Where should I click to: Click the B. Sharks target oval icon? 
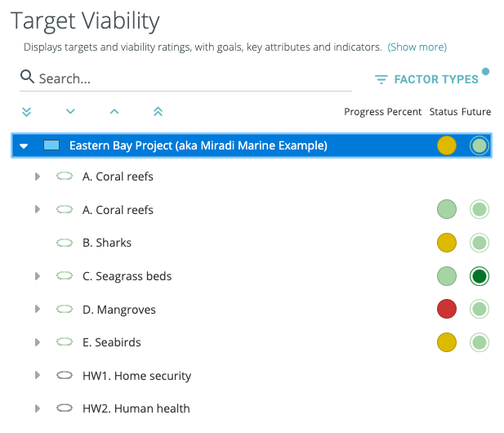point(65,243)
